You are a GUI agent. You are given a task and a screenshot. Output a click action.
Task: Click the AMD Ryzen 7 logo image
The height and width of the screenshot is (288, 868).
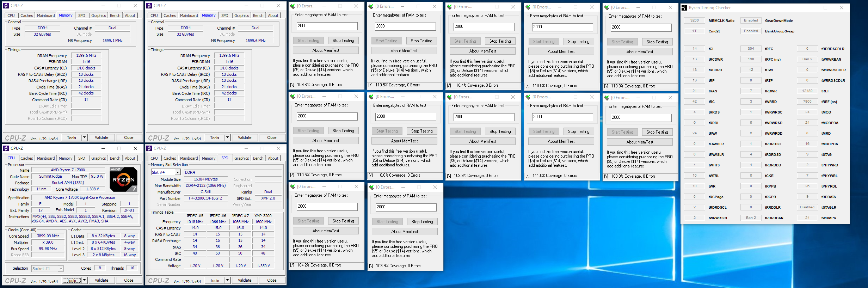coord(123,179)
